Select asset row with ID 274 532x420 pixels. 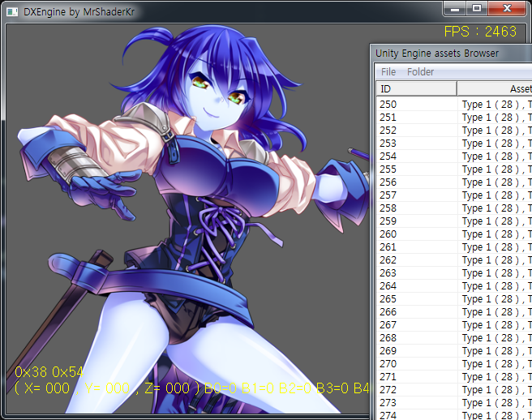454,414
